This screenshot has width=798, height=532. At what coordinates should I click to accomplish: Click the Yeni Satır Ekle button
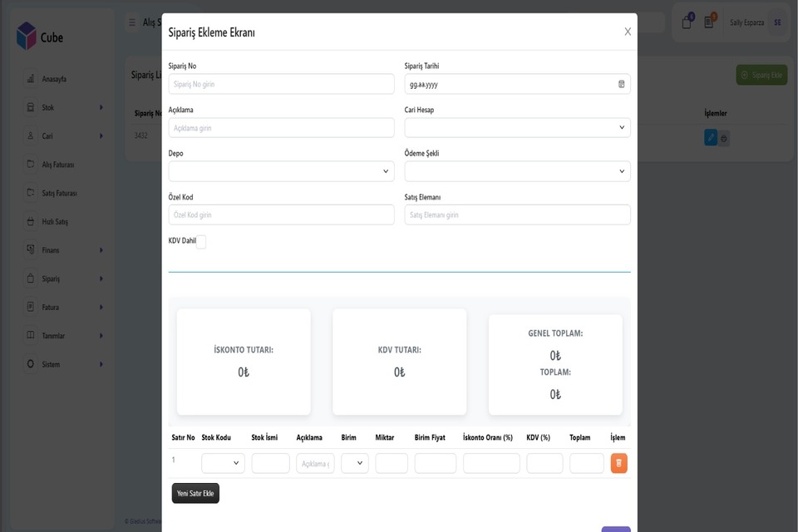tap(195, 493)
